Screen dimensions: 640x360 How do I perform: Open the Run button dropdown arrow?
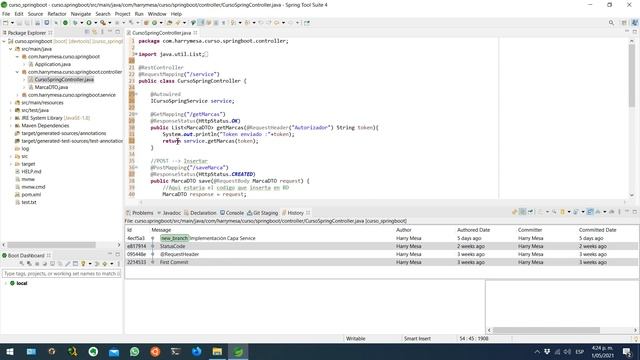(96, 23)
